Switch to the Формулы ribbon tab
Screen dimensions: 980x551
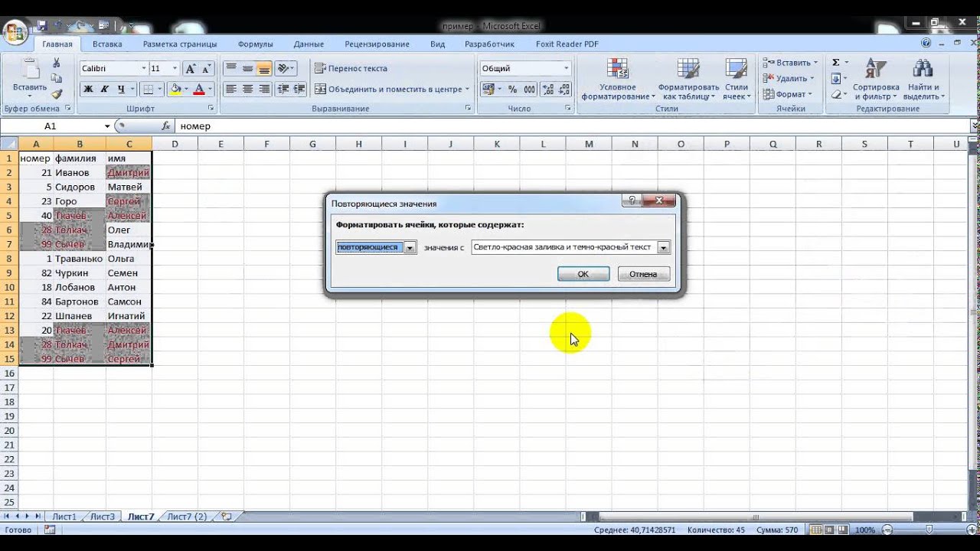click(256, 44)
